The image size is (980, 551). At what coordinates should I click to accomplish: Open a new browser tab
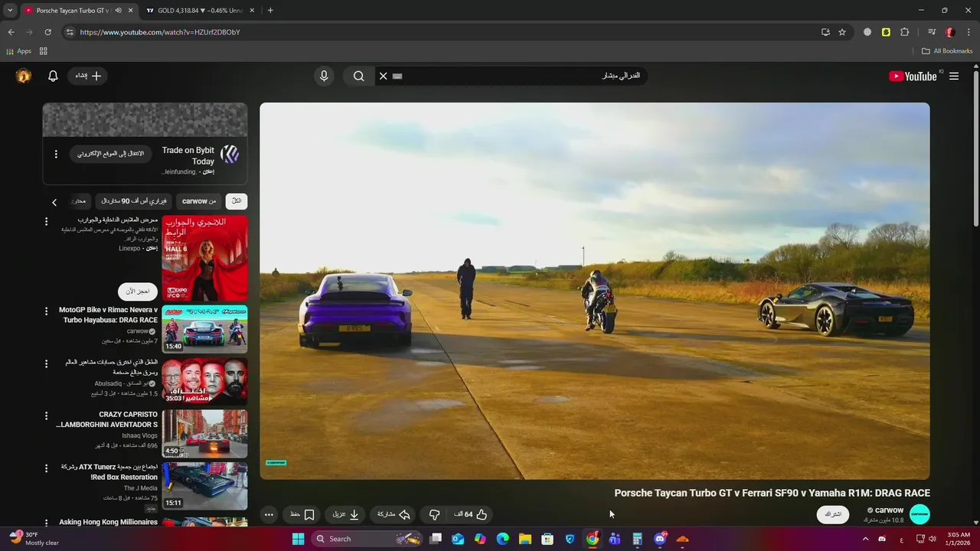[x=270, y=10]
